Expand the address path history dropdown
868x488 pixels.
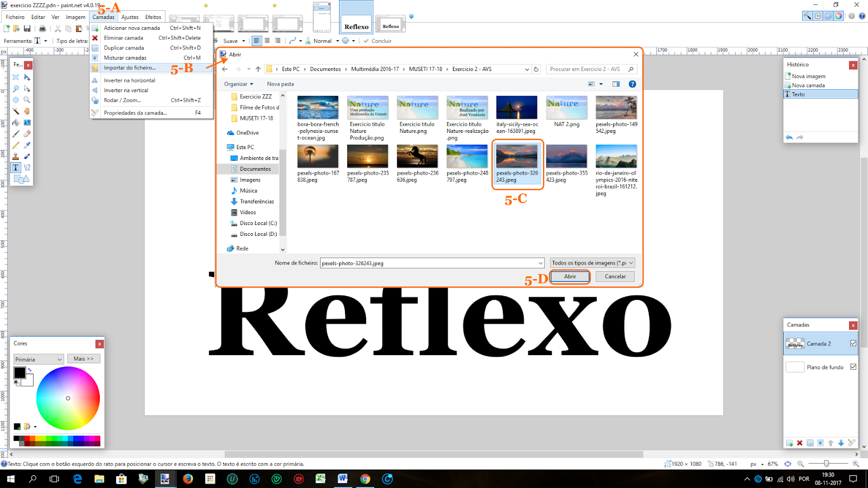click(x=527, y=69)
